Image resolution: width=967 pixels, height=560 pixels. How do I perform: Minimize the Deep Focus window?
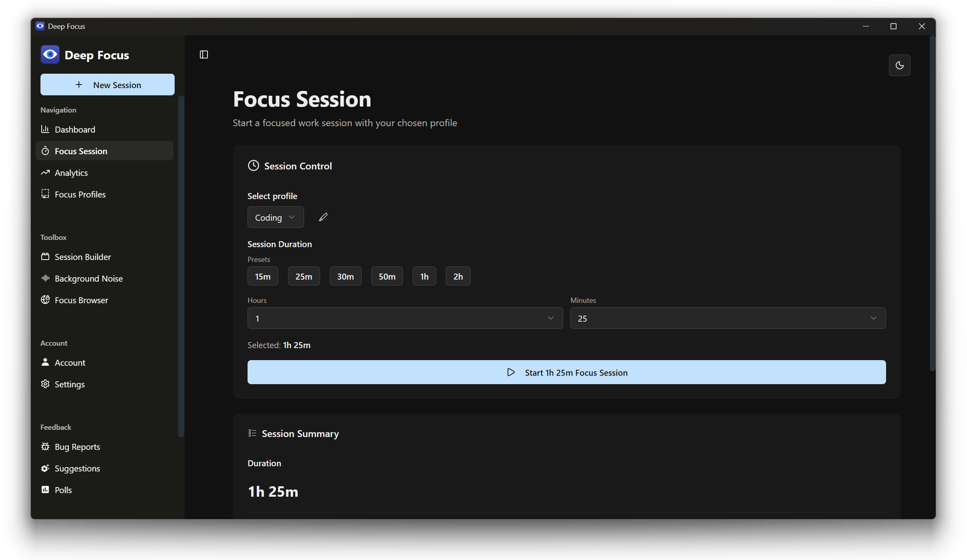(866, 26)
